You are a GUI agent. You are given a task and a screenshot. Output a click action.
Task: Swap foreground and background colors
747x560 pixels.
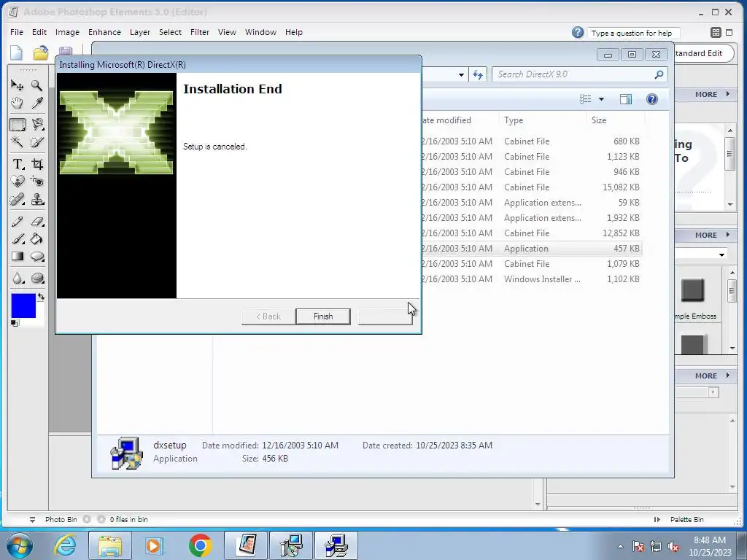(x=41, y=297)
